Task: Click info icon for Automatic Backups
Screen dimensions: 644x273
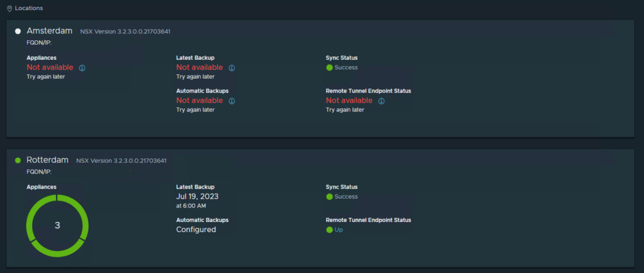Action: [x=231, y=101]
